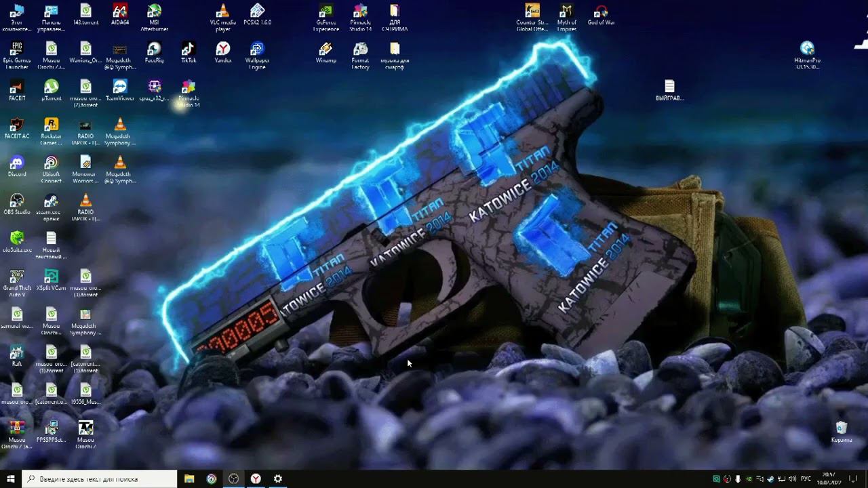Select the Wallpaper Engine shortcut
The height and width of the screenshot is (488, 868).
(x=257, y=56)
